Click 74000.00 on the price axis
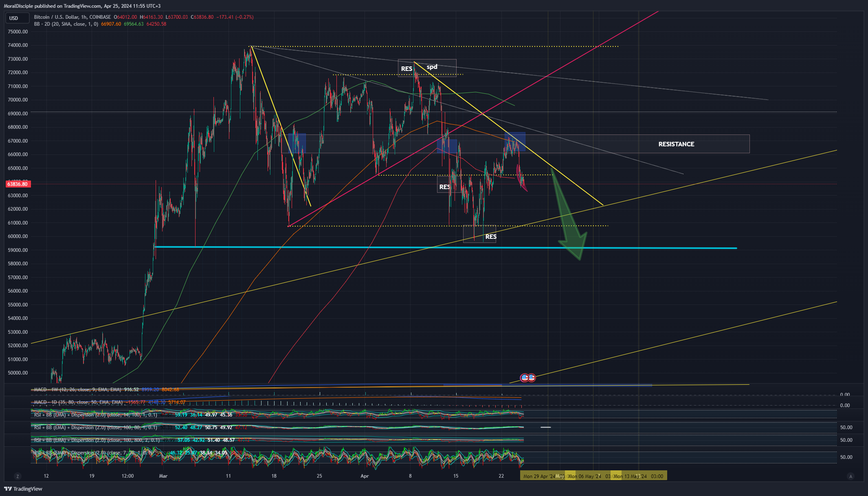 18,45
